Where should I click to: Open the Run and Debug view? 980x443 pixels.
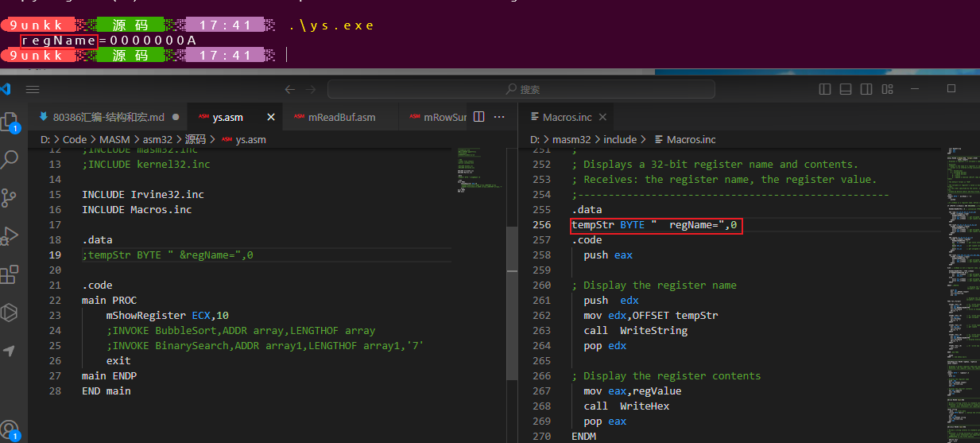tap(10, 235)
